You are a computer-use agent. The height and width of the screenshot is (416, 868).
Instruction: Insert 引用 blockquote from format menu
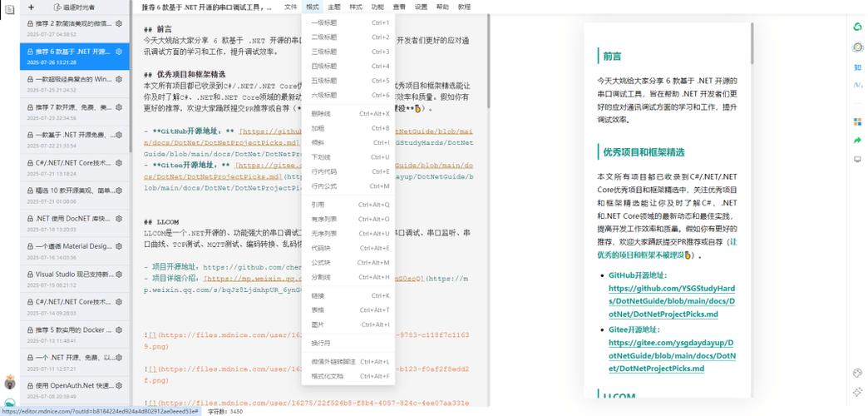click(x=348, y=205)
